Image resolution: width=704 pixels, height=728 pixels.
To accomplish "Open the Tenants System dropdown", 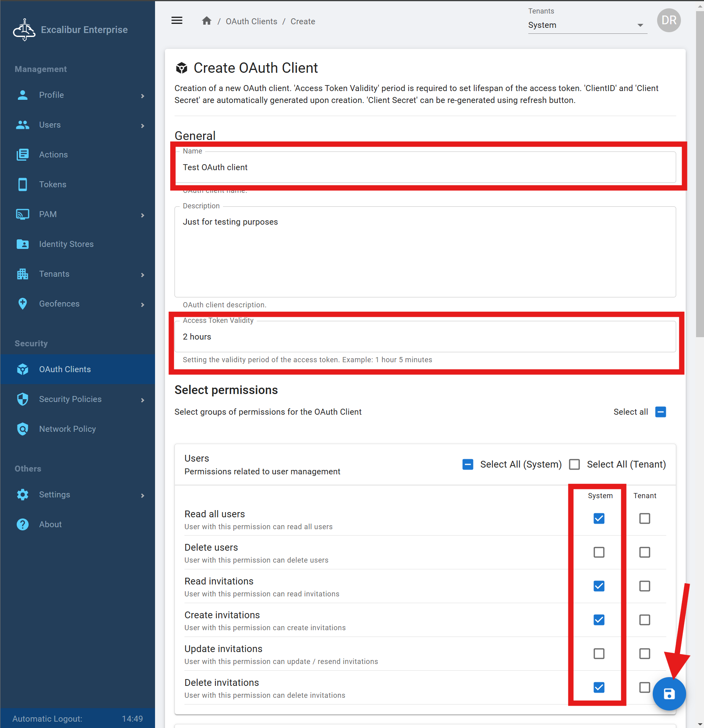I will [x=587, y=25].
